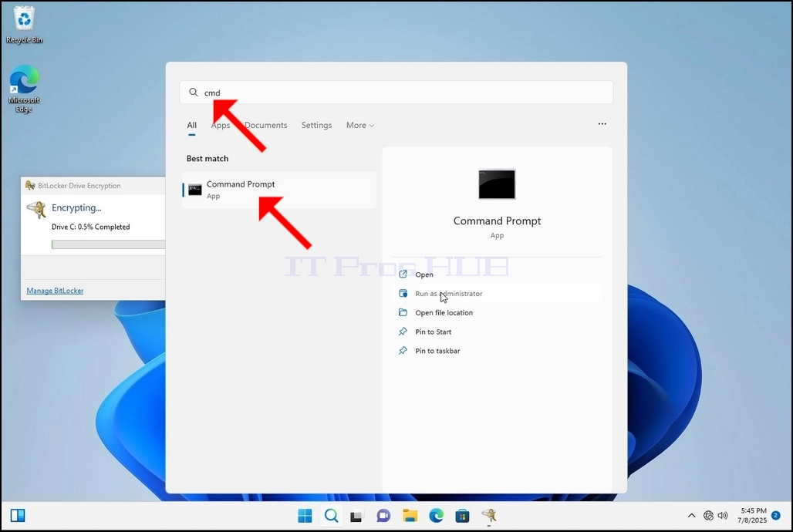The image size is (793, 532).
Task: Click the 'Best match' heading text
Action: [x=208, y=158]
